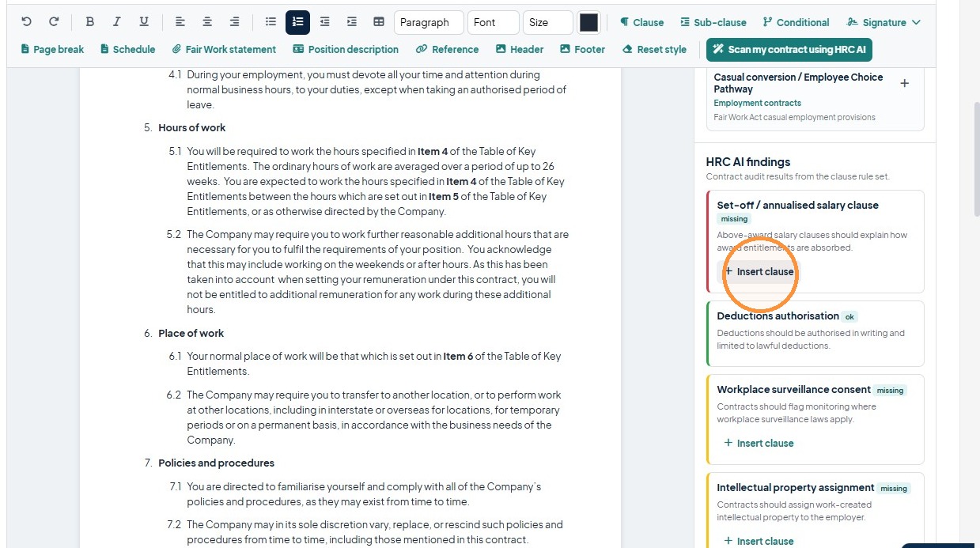Insert a Schedule
The width and height of the screenshot is (980, 548).
[x=128, y=49]
